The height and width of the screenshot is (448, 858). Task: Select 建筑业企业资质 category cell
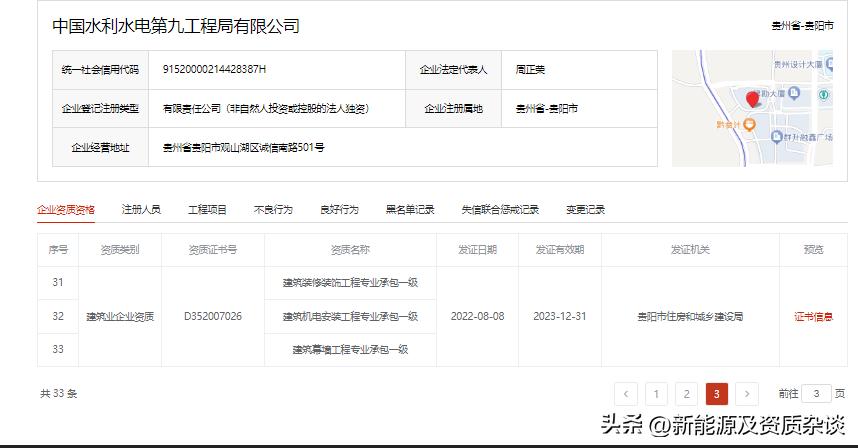pos(120,317)
